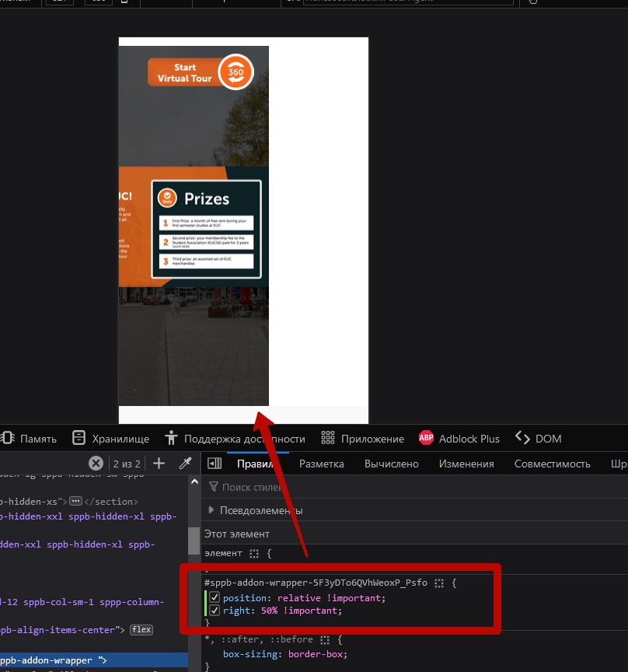Screen dimensions: 628x672
Task: Click the Приложение grid icon
Action: tap(328, 439)
